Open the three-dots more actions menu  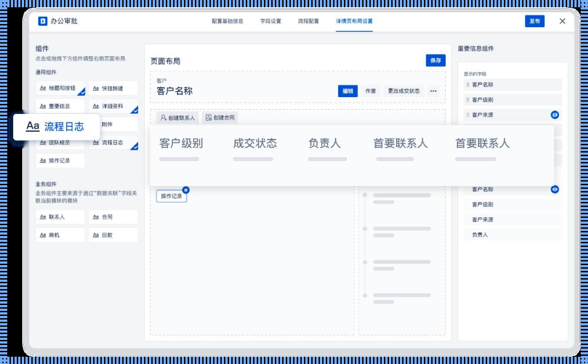[434, 91]
